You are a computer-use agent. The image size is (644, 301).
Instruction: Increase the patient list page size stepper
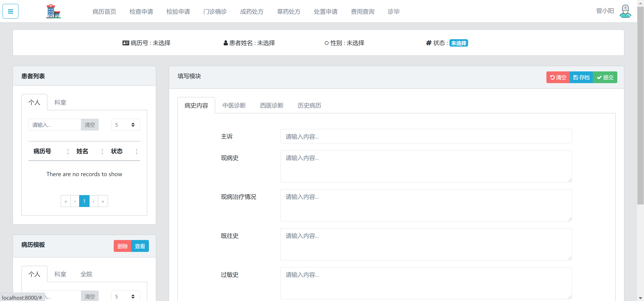point(133,123)
